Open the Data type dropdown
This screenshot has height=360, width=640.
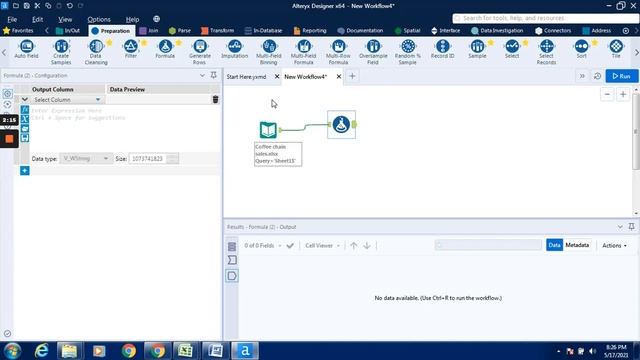coord(85,158)
